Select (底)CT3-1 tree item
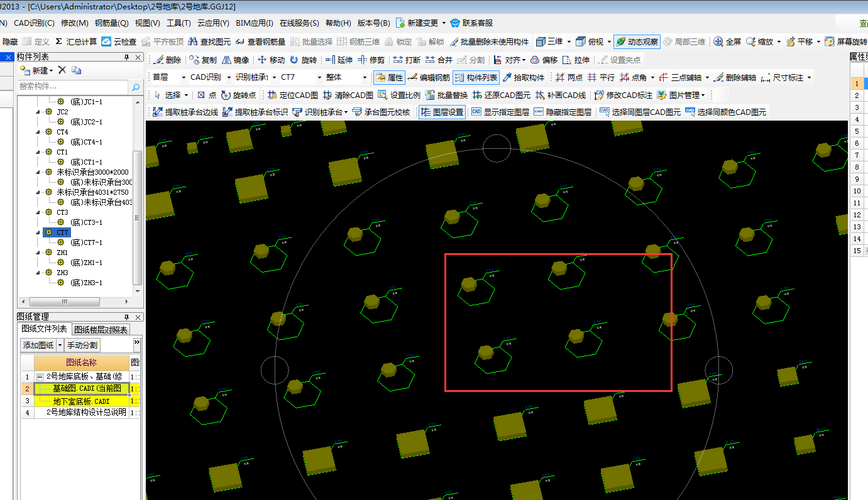Viewport: 868px width, 500px height. (86, 222)
